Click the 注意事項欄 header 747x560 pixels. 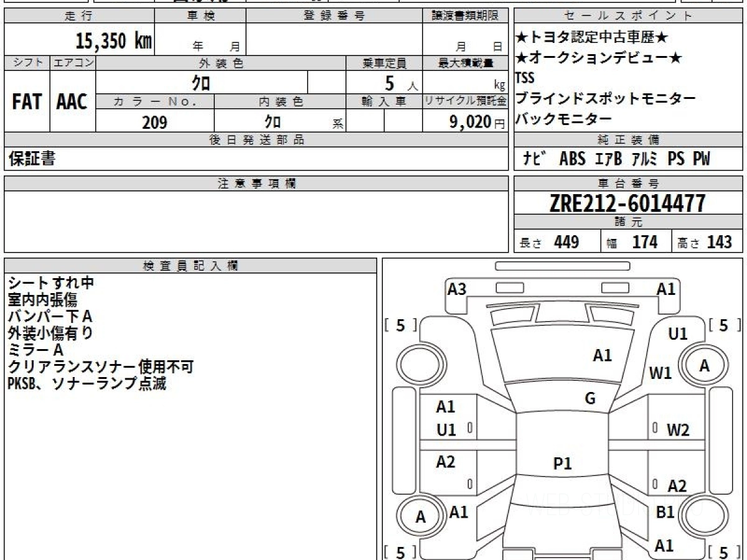tap(256, 183)
